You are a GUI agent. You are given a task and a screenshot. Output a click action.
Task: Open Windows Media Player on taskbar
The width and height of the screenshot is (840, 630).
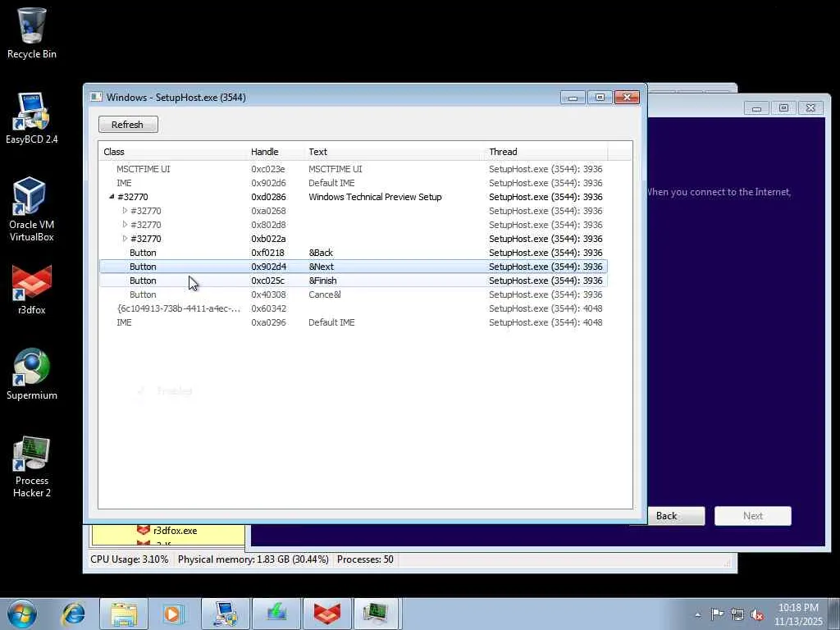pos(174,614)
